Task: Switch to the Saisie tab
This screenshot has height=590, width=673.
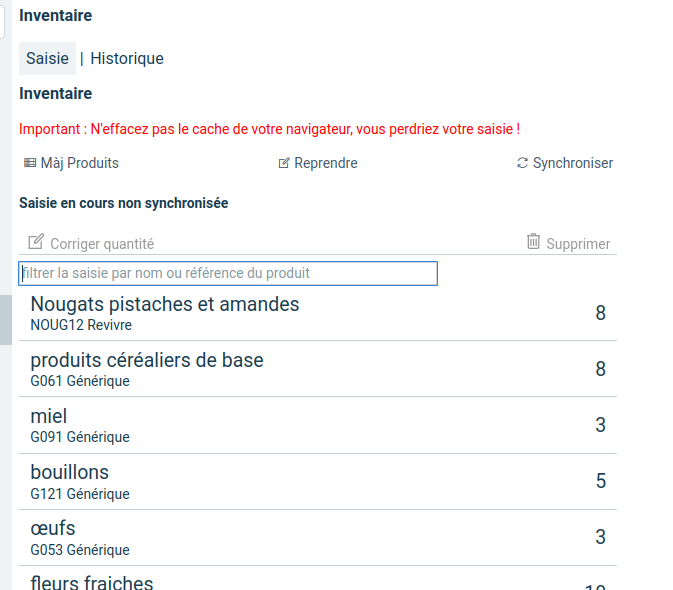Action: coord(47,58)
